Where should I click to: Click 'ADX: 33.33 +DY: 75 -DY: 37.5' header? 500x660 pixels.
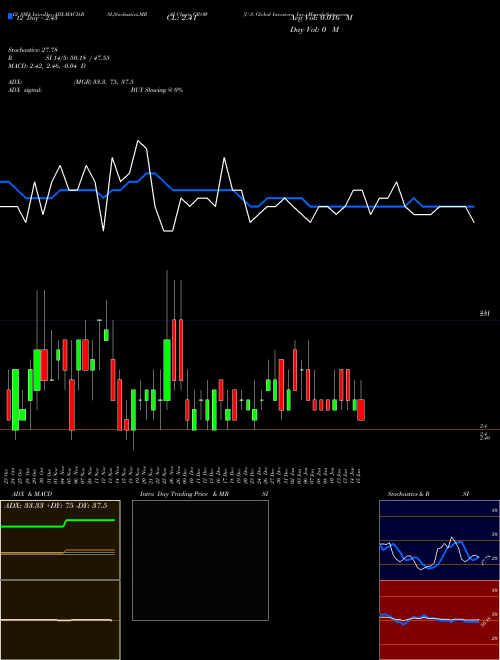point(56,506)
